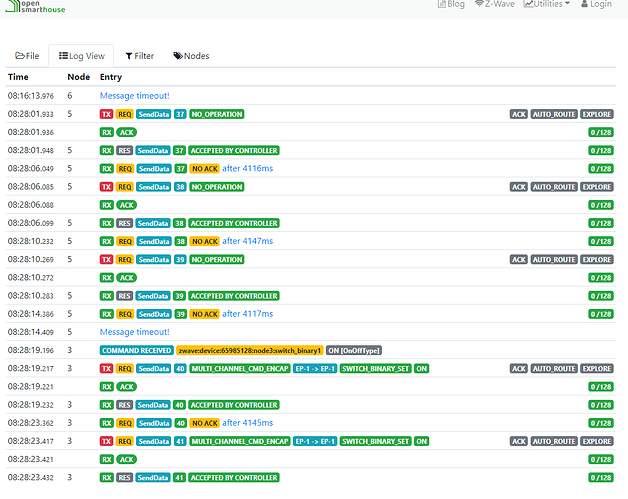Open the File tab

tap(27, 56)
